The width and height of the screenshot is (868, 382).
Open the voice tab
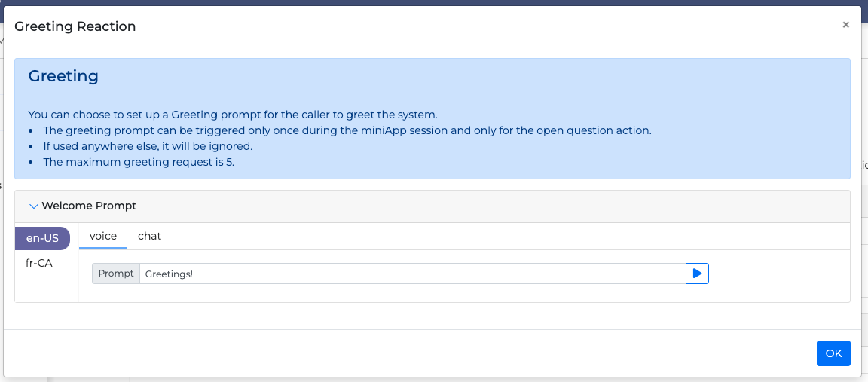point(103,236)
